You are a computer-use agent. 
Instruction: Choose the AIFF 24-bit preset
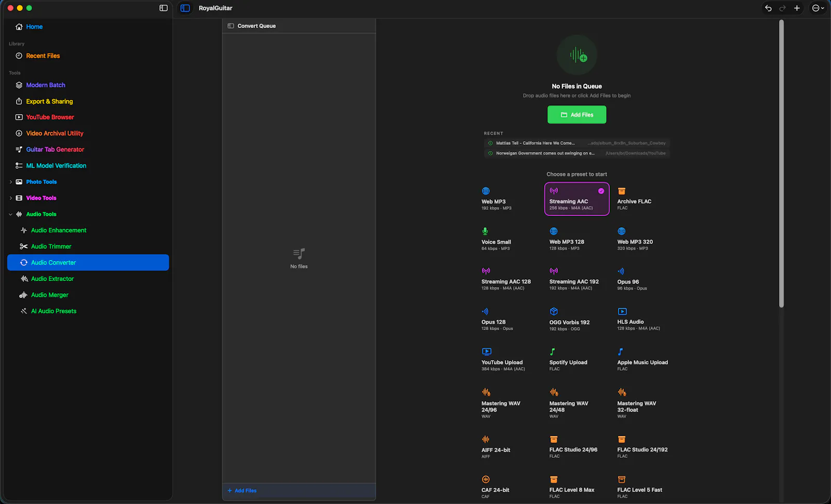509,447
